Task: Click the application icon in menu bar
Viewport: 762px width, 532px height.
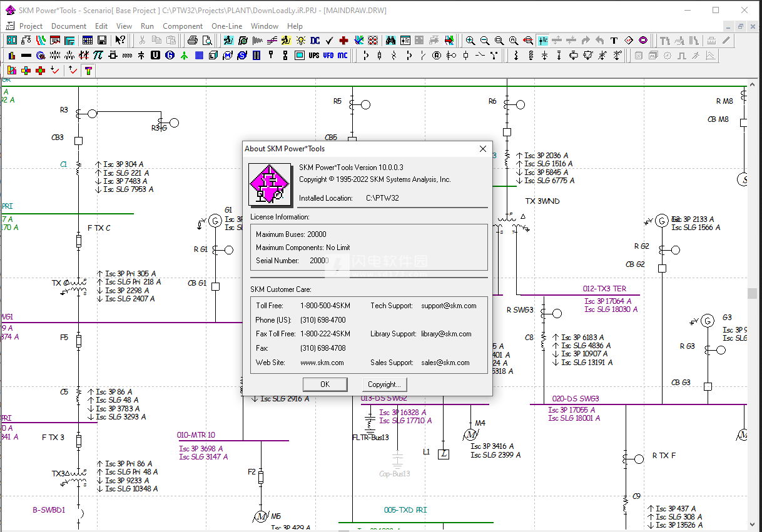Action: point(9,26)
